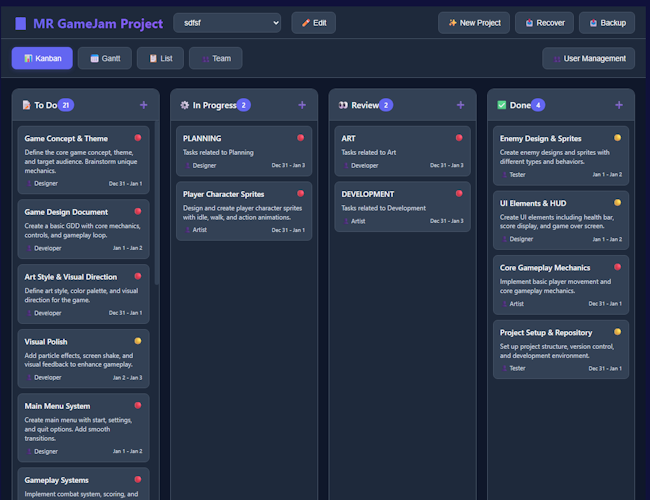Click the Review column count badge
The width and height of the screenshot is (650, 500).
tap(386, 105)
